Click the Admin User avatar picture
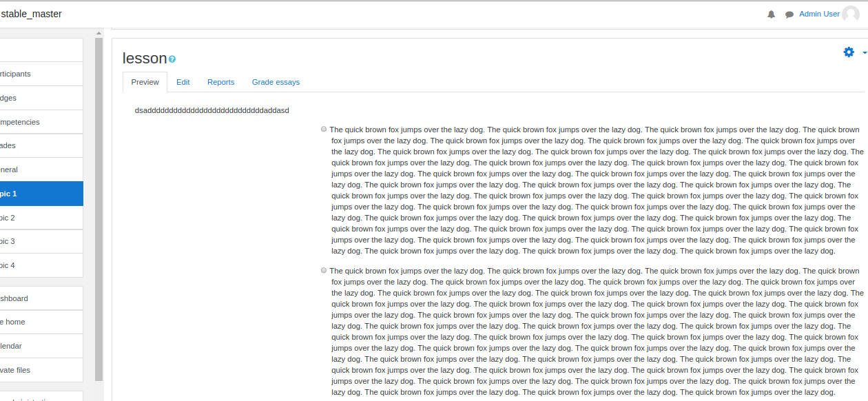The image size is (868, 401). (851, 14)
